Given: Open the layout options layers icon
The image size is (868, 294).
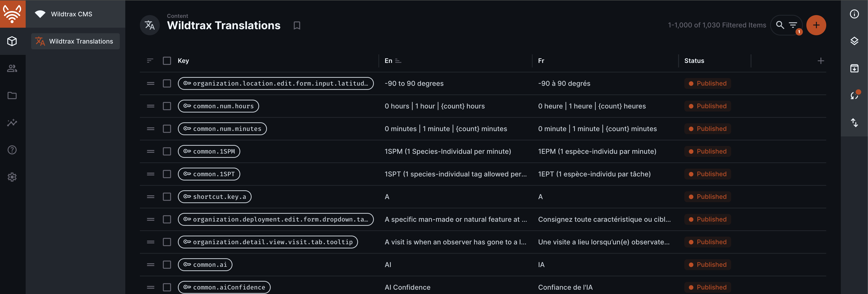Looking at the screenshot, I should pyautogui.click(x=854, y=41).
